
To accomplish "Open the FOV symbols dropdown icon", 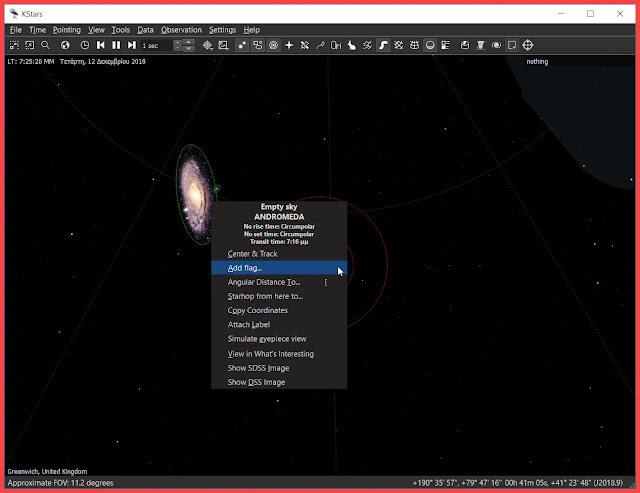I will coord(224,45).
